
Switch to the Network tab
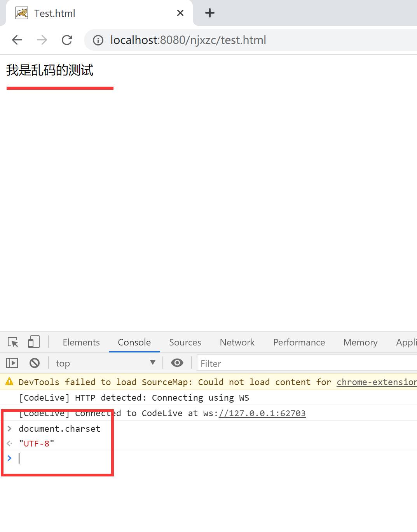coord(237,342)
